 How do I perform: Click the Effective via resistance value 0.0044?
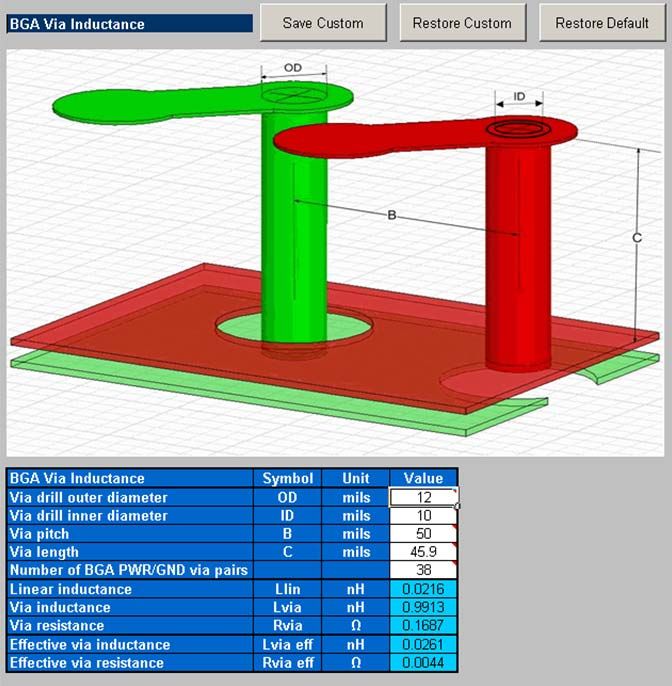coord(423,662)
